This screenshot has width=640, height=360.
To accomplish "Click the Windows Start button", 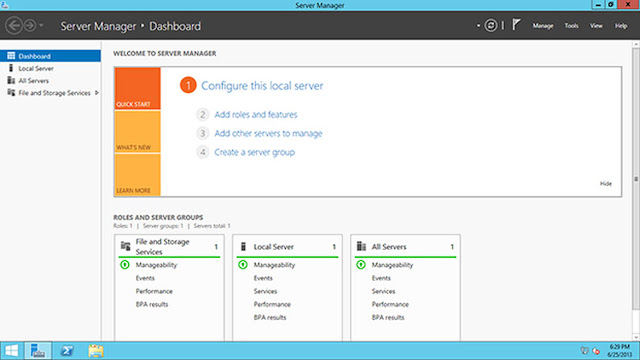I will pos(11,351).
